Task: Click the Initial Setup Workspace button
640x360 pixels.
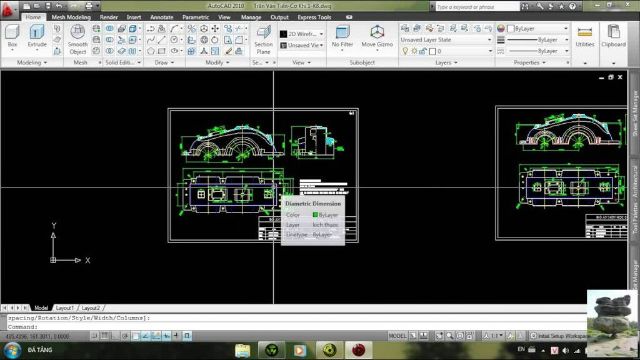Action: click(558, 336)
